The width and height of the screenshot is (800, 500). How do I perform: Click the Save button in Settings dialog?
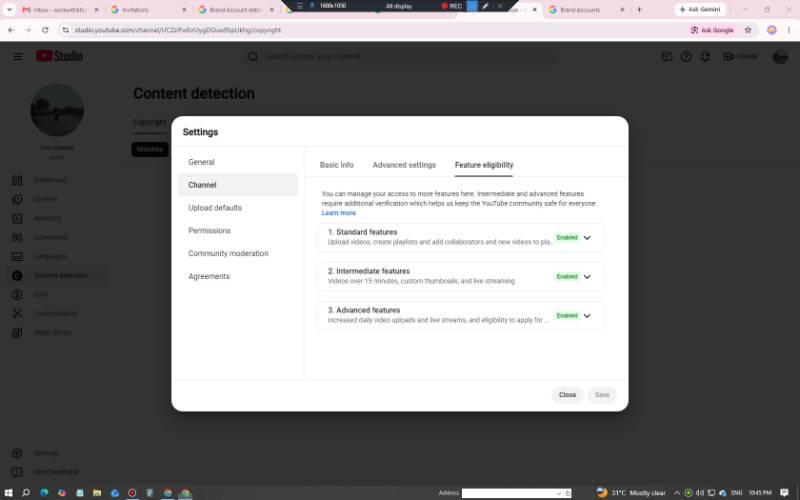point(602,395)
